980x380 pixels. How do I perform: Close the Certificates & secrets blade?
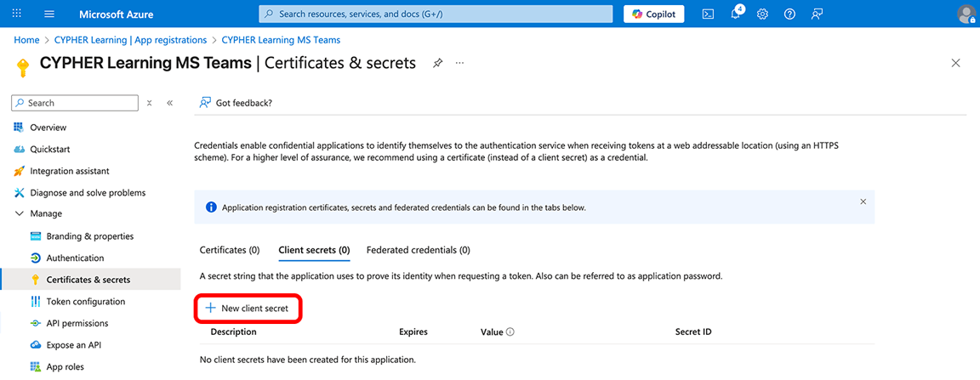(955, 63)
